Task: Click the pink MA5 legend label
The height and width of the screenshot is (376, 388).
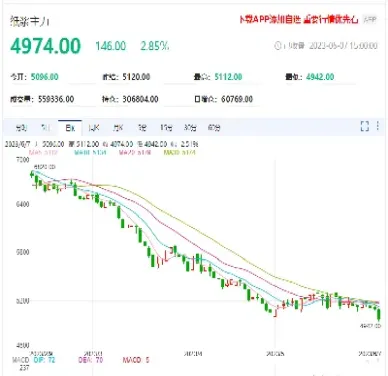Action: [43, 153]
